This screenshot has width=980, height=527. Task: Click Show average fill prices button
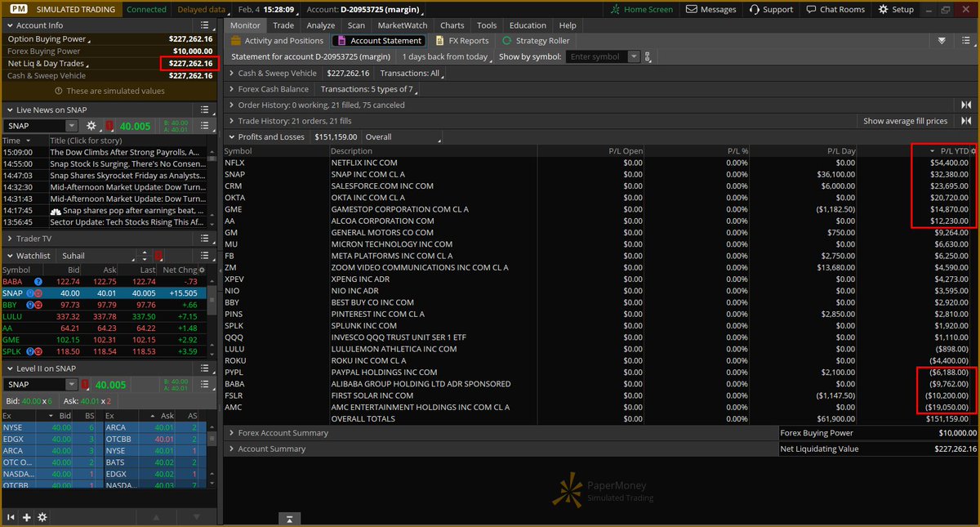tap(906, 121)
